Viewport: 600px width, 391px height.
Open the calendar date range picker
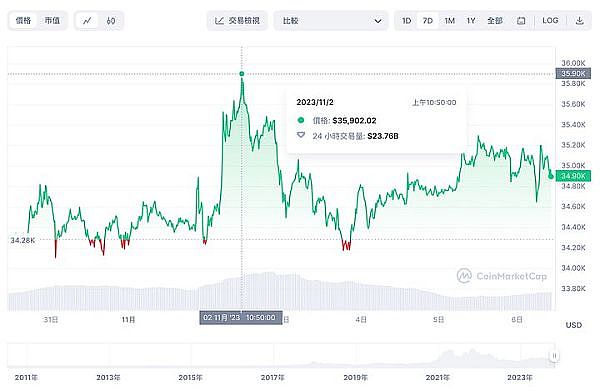click(x=521, y=21)
